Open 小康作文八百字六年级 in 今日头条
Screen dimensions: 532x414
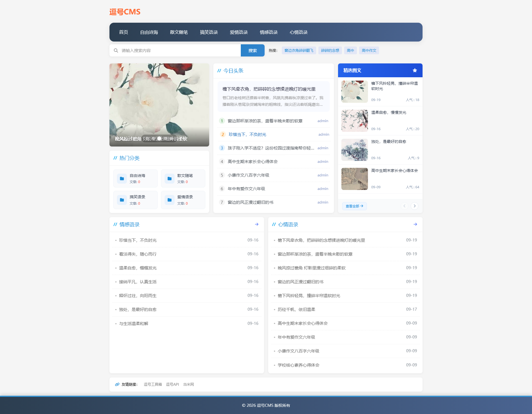[249, 175]
